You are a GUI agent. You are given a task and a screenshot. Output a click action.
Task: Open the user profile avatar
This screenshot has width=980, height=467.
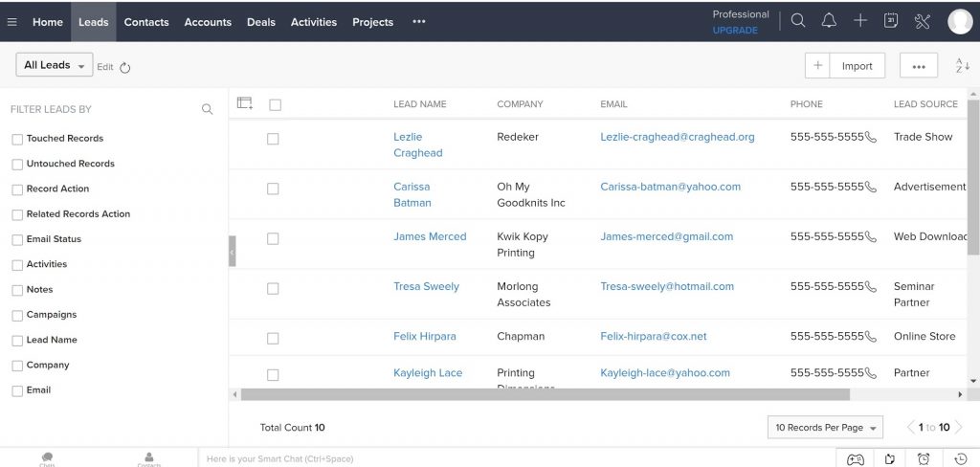tap(960, 21)
